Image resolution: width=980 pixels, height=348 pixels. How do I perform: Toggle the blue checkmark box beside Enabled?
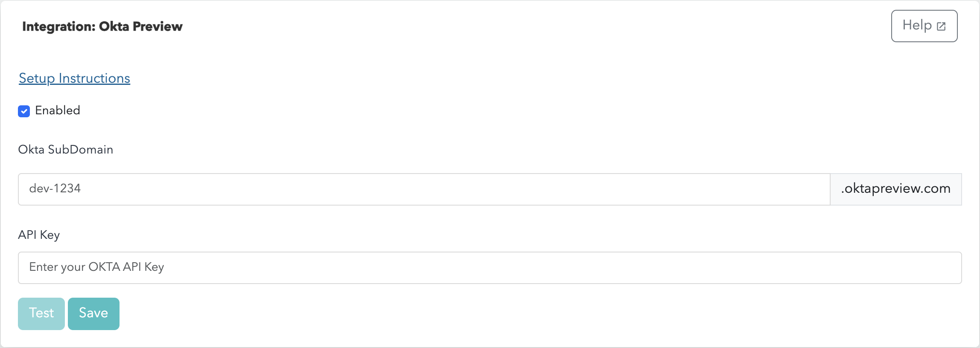pyautogui.click(x=24, y=111)
